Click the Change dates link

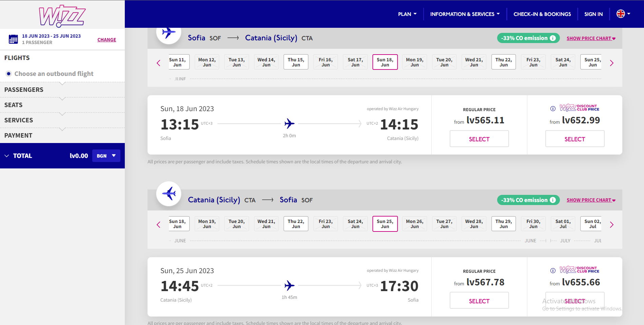(106, 40)
